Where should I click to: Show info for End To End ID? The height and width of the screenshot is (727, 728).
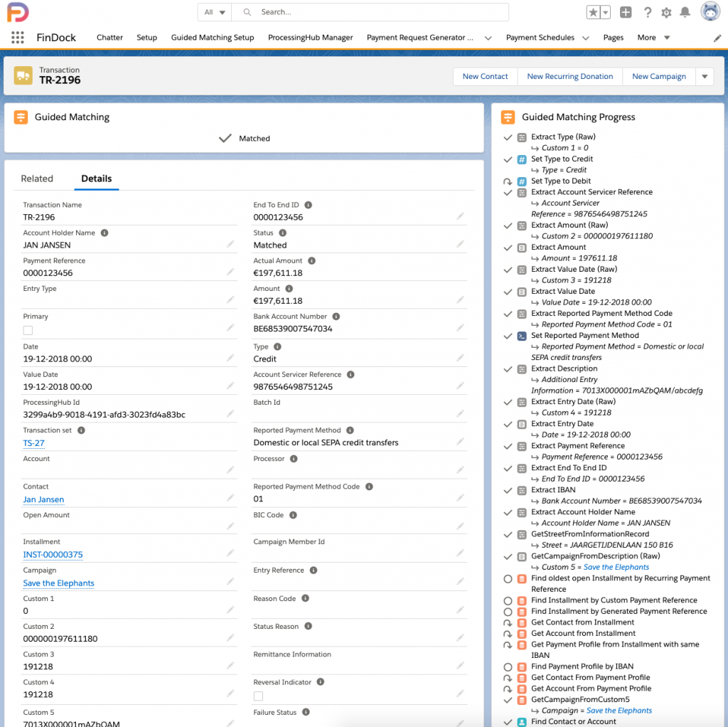309,205
